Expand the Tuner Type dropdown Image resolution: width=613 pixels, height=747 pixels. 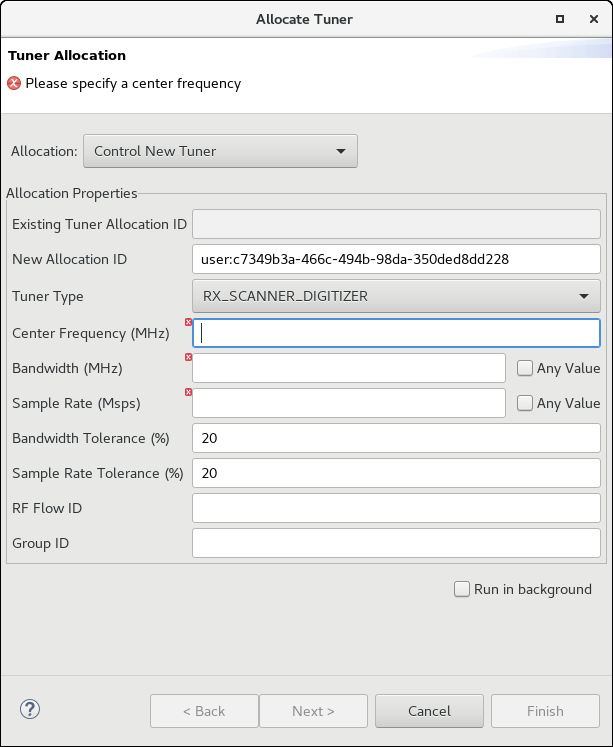coord(395,296)
